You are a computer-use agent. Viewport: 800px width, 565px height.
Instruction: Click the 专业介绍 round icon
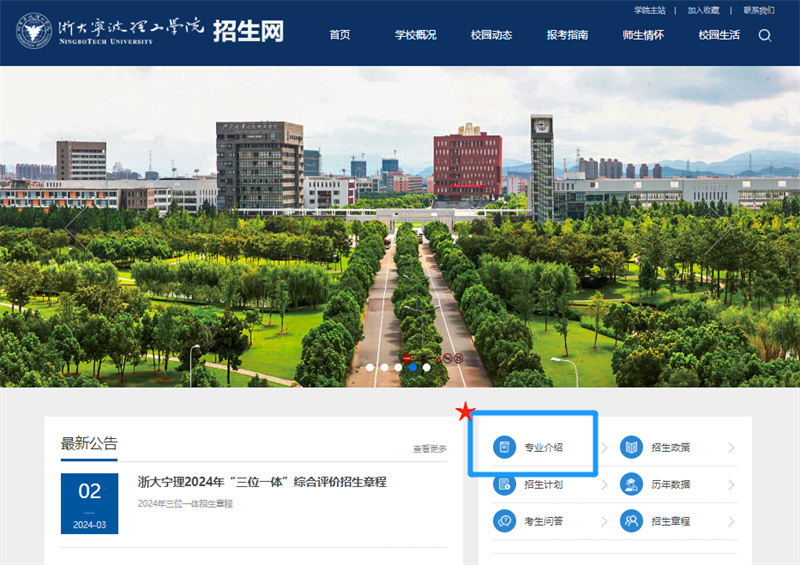tap(505, 447)
